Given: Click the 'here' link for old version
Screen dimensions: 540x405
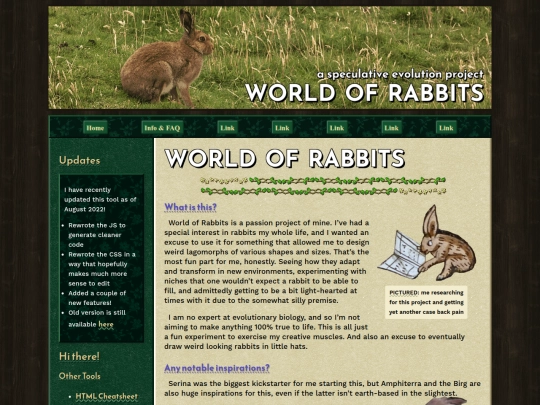Looking at the screenshot, I should [x=106, y=324].
